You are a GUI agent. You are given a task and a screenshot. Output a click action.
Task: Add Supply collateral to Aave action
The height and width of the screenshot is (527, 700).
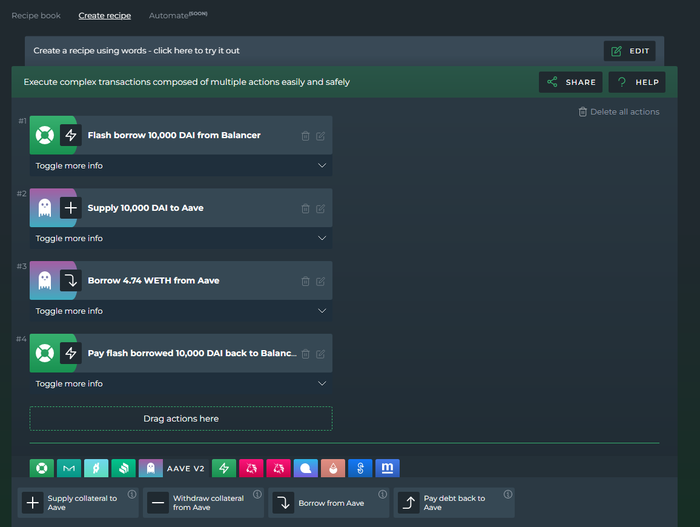(x=78, y=503)
